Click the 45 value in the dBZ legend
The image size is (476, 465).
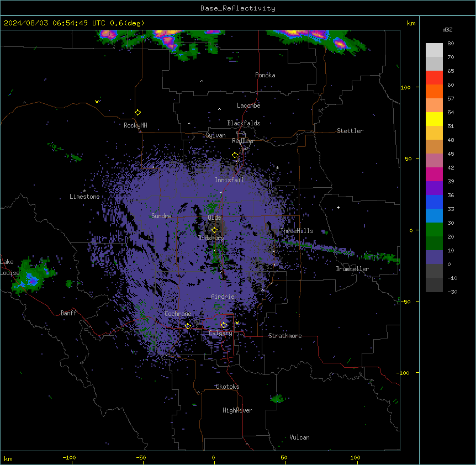pyautogui.click(x=451, y=154)
